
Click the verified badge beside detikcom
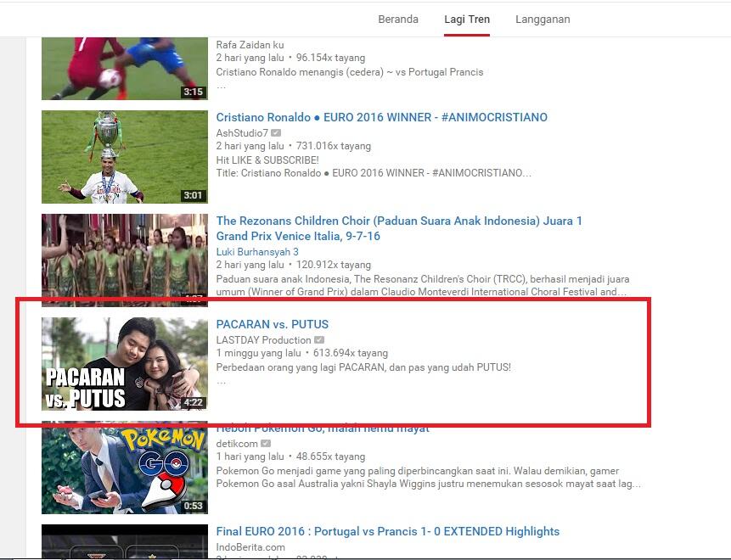point(266,444)
